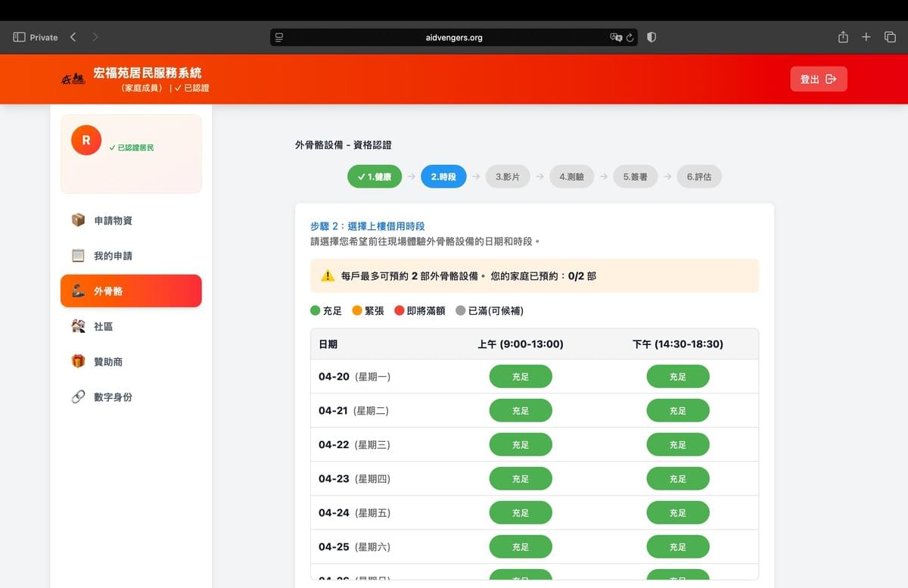Reload page using the refresh icon
The height and width of the screenshot is (588, 908).
coord(630,38)
